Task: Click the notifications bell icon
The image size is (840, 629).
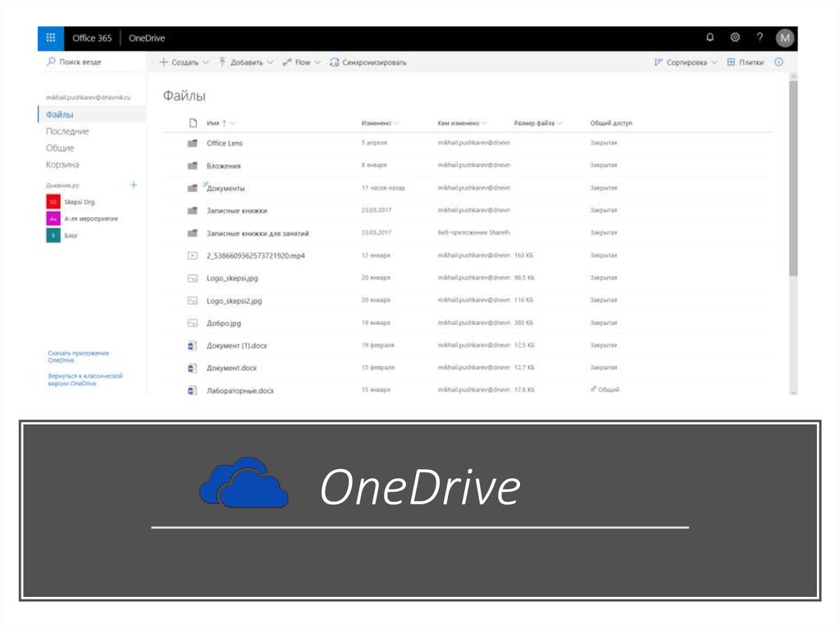Action: point(710,38)
